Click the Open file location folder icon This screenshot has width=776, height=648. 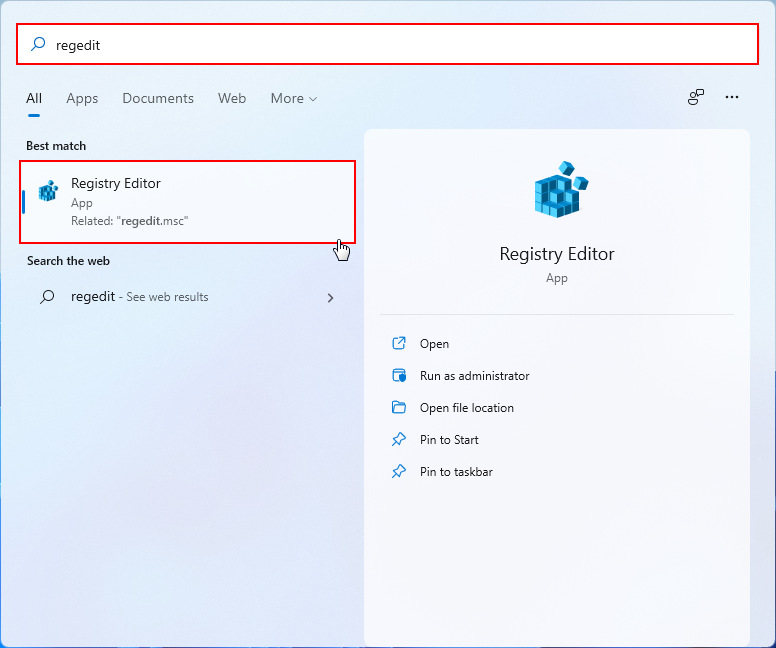click(399, 407)
